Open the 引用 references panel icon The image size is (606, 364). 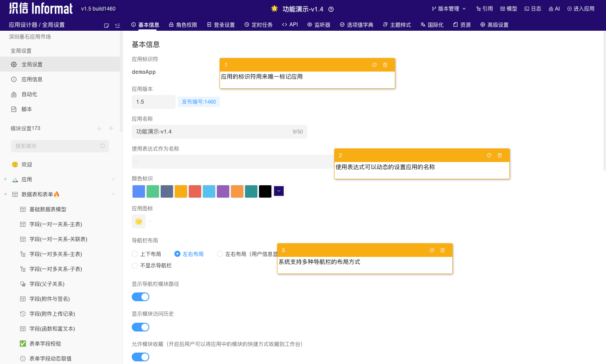[484, 8]
